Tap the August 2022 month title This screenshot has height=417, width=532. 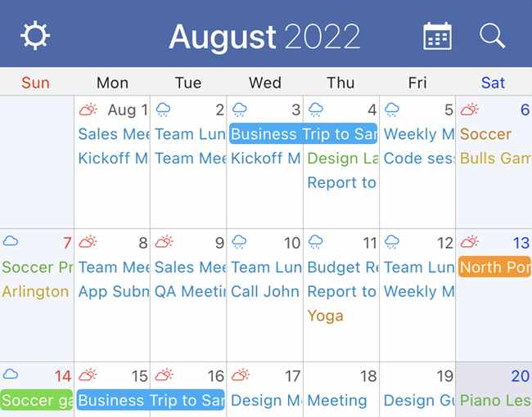(264, 37)
